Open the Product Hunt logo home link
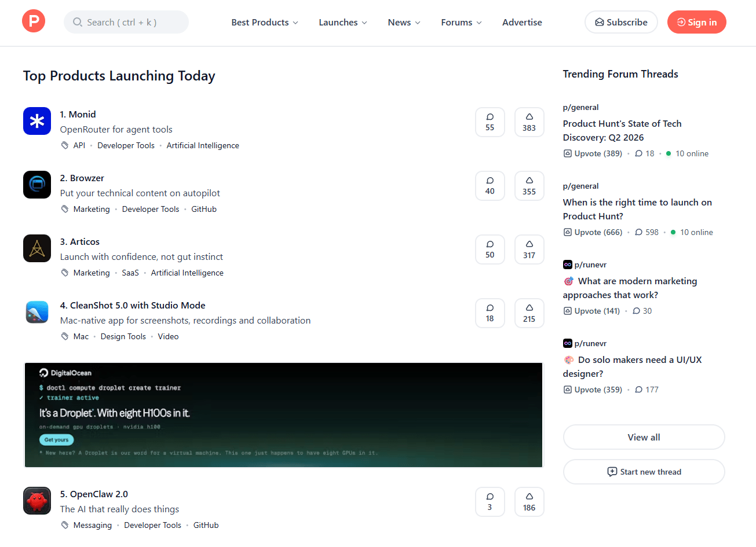Image resolution: width=756 pixels, height=547 pixels. point(34,21)
